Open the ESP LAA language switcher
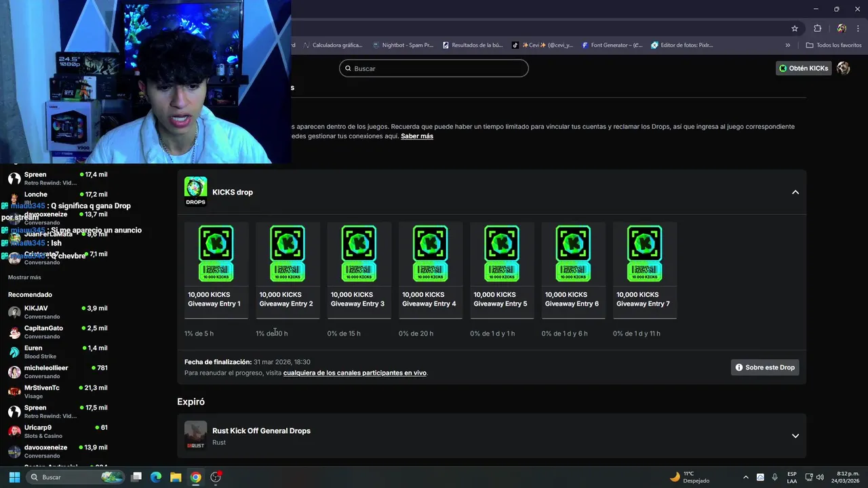This screenshot has width=868, height=488. (x=792, y=477)
